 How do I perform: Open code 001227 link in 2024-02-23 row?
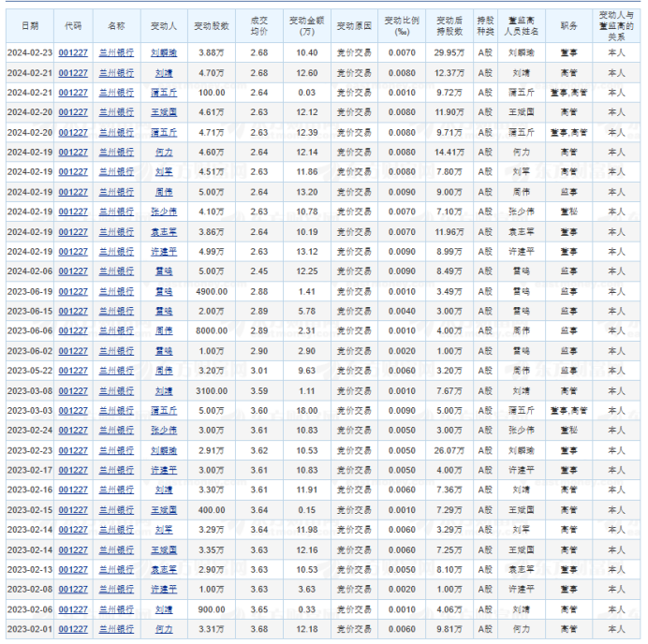(73, 52)
